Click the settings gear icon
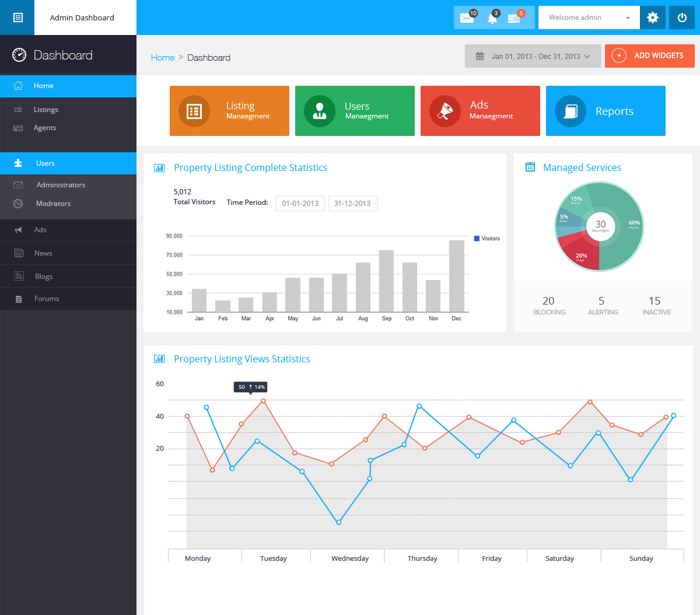This screenshot has height=615, width=700. (x=653, y=18)
